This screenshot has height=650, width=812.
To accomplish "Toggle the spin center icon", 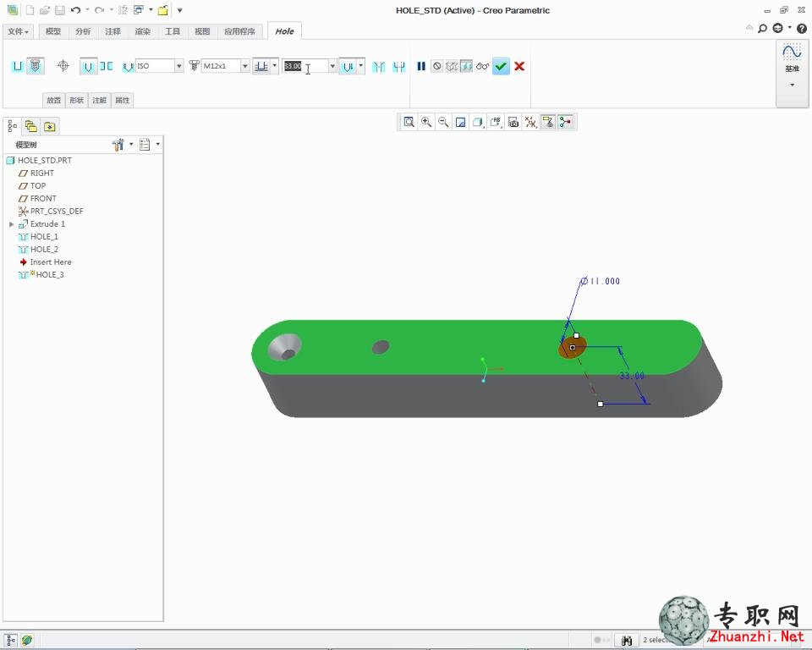I will pos(566,123).
